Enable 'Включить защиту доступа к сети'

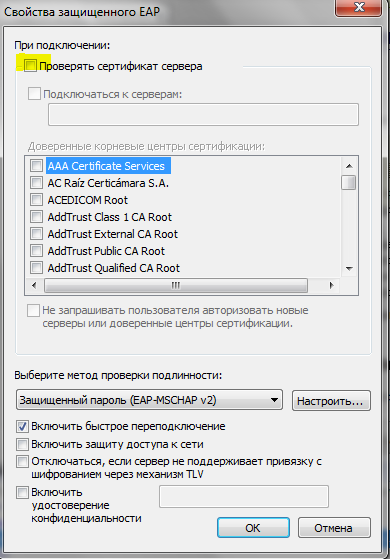click(22, 444)
